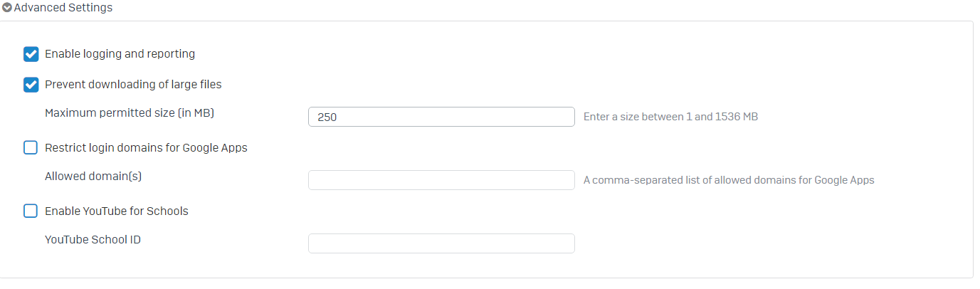
Task: Disable Prevent downloading of large files checkbox
Action: click(x=31, y=85)
